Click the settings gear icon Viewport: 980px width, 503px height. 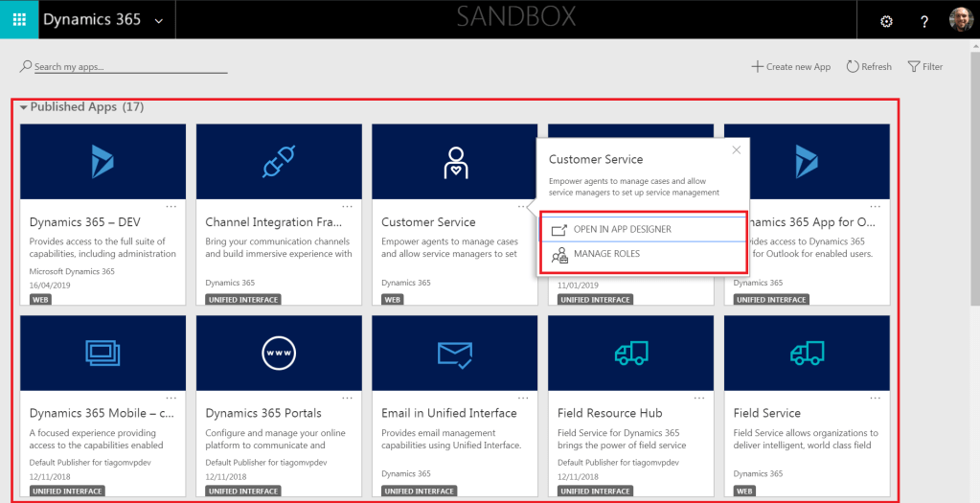(x=886, y=21)
